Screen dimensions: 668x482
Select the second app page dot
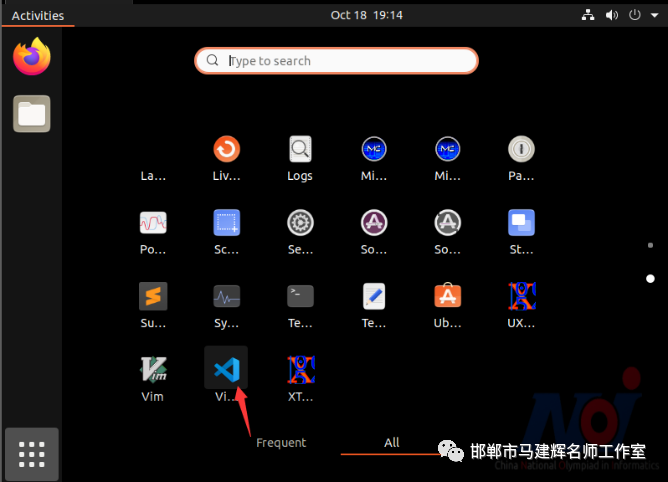[x=650, y=279]
